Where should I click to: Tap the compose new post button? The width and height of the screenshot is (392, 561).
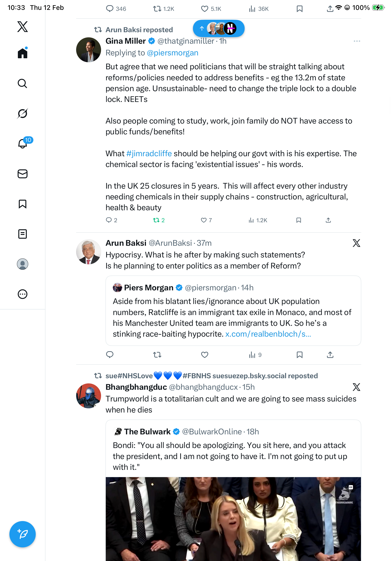tap(22, 534)
